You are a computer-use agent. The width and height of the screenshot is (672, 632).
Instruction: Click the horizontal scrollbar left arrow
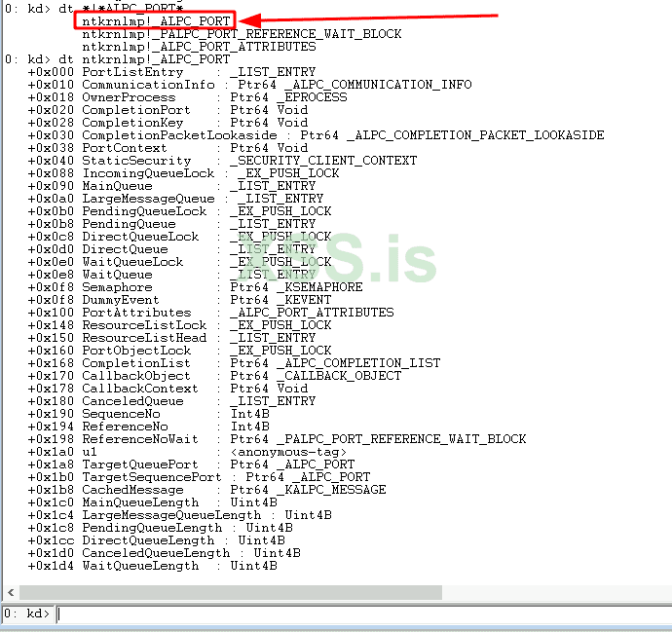pyautogui.click(x=11, y=593)
